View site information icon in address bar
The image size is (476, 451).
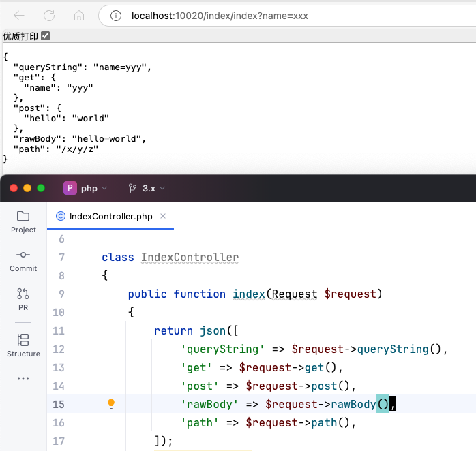[x=116, y=16]
